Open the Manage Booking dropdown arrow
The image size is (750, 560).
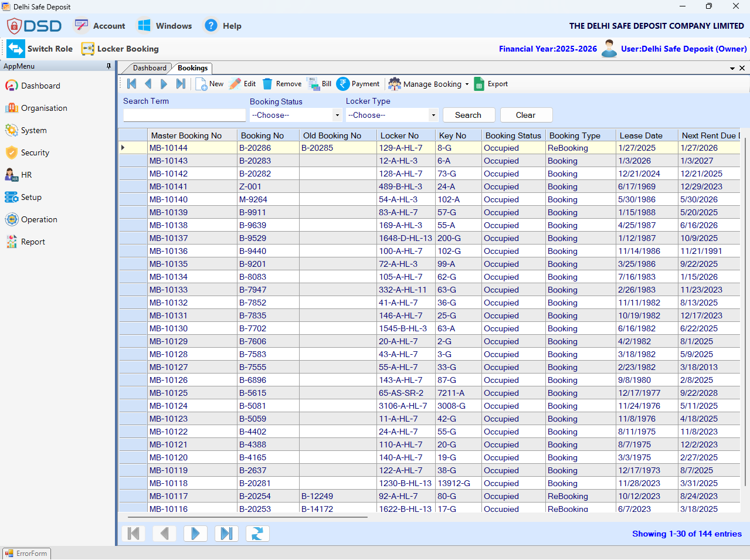(x=467, y=84)
